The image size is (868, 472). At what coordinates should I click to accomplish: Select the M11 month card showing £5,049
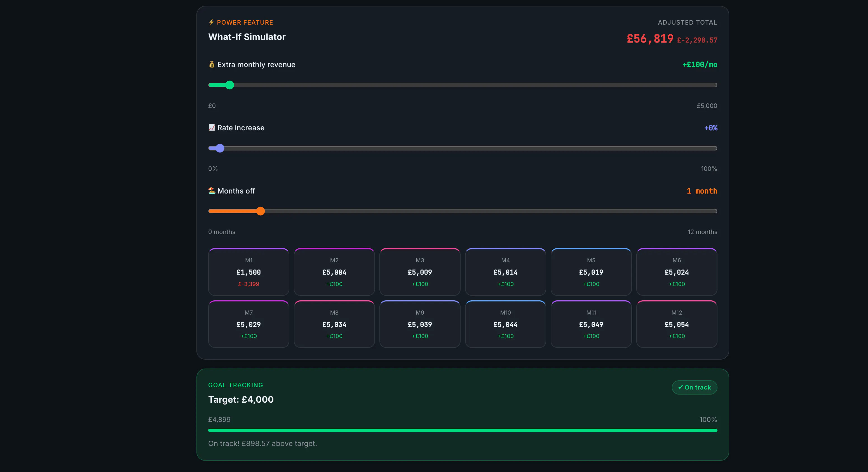[x=591, y=324]
